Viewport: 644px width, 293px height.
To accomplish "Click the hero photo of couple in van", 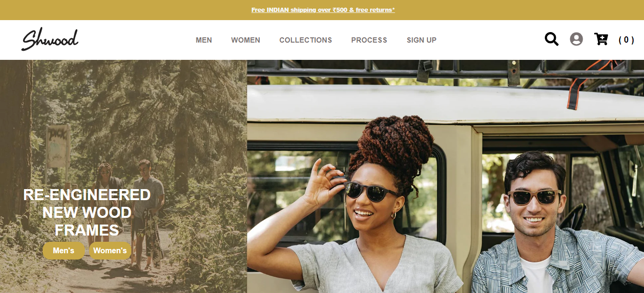I will 446,176.
